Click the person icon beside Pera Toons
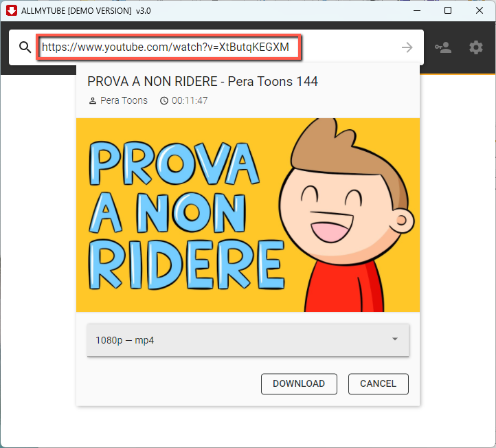496x448 pixels. click(92, 101)
